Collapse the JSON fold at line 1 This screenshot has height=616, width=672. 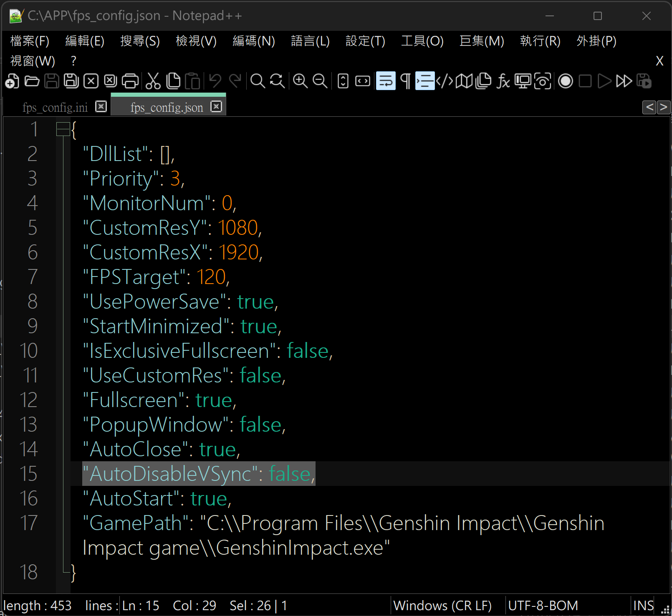point(63,129)
